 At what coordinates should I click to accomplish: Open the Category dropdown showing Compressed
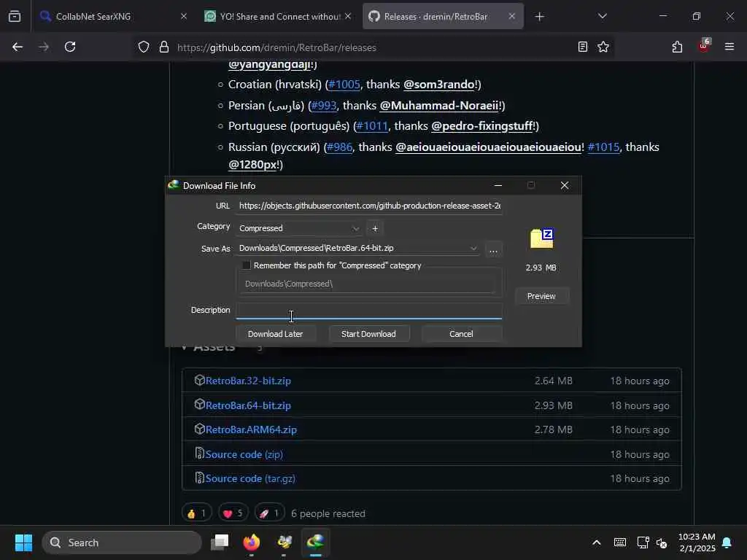click(x=299, y=228)
